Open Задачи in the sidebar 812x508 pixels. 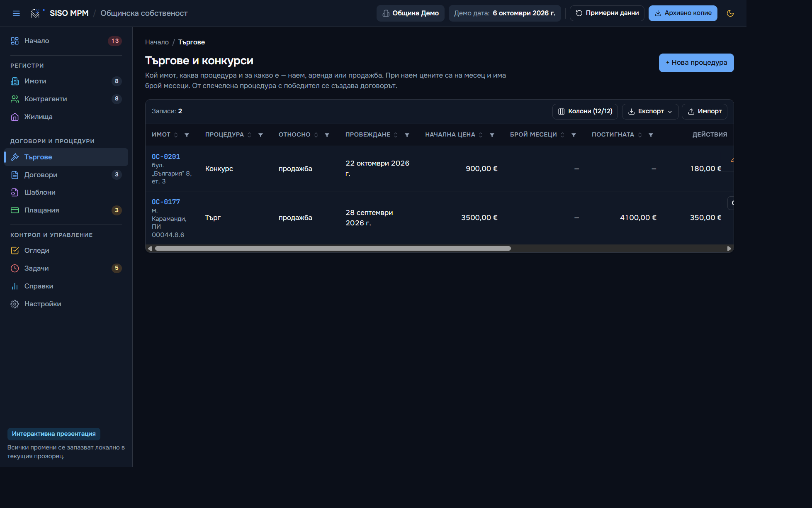tap(66, 268)
